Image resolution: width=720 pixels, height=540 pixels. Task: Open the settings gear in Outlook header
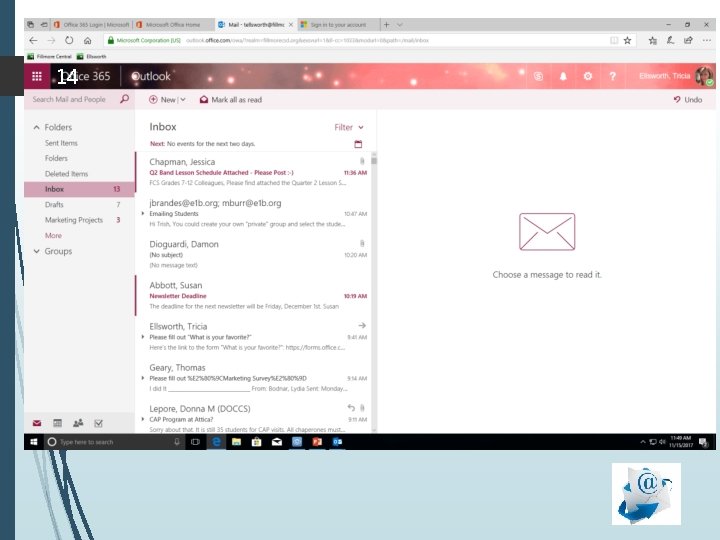point(588,76)
